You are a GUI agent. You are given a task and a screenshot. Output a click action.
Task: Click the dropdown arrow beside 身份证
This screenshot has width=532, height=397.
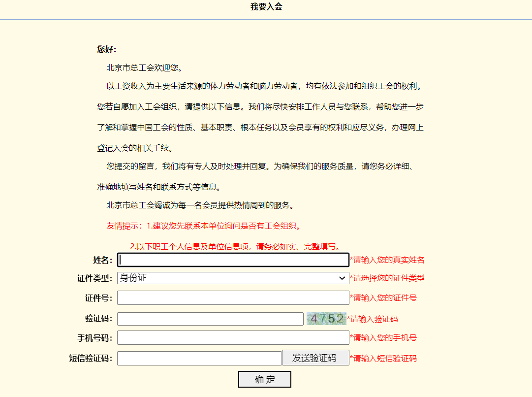[344, 278]
